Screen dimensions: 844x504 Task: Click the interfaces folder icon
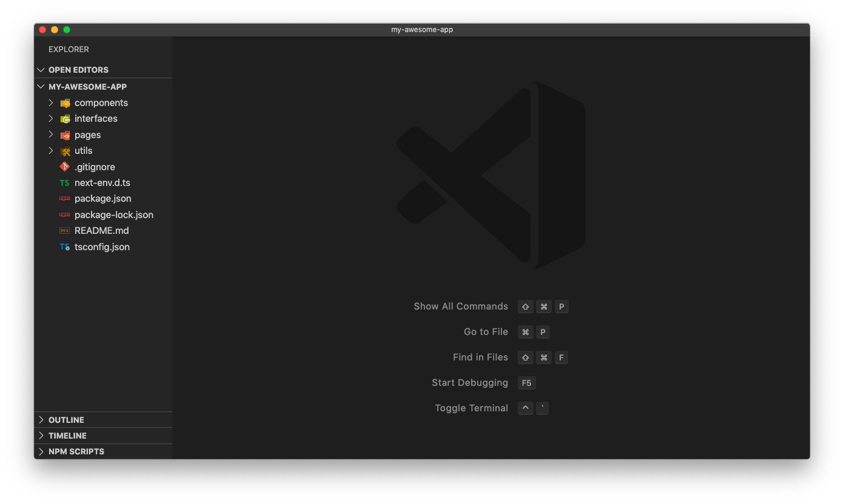point(65,119)
